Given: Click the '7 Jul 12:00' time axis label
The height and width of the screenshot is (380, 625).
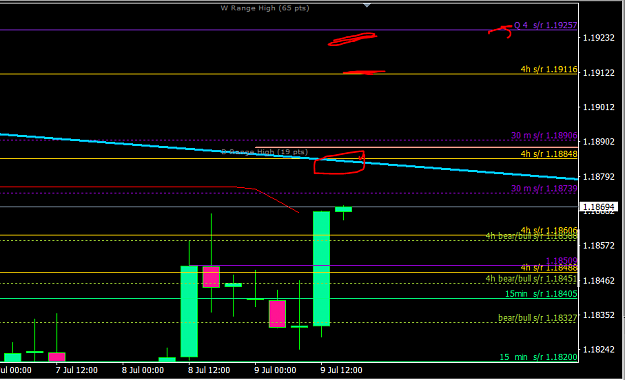Looking at the screenshot, I should (77, 370).
